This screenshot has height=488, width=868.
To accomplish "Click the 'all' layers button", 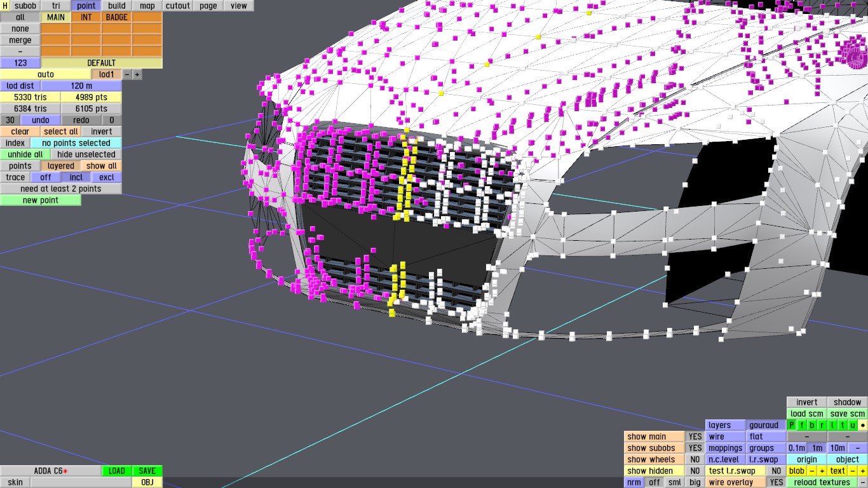I will 20,17.
